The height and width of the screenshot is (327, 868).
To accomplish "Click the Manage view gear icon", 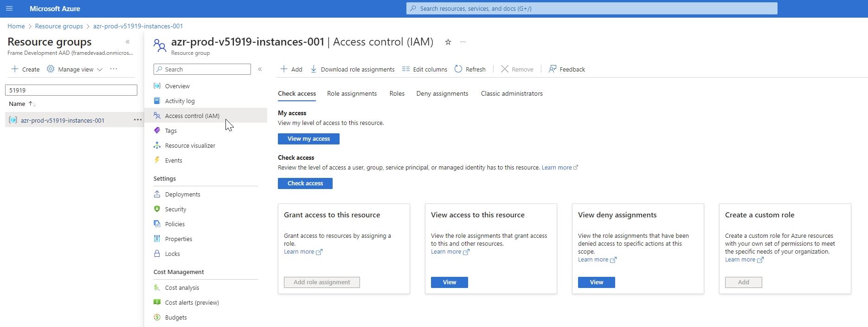I will 51,69.
